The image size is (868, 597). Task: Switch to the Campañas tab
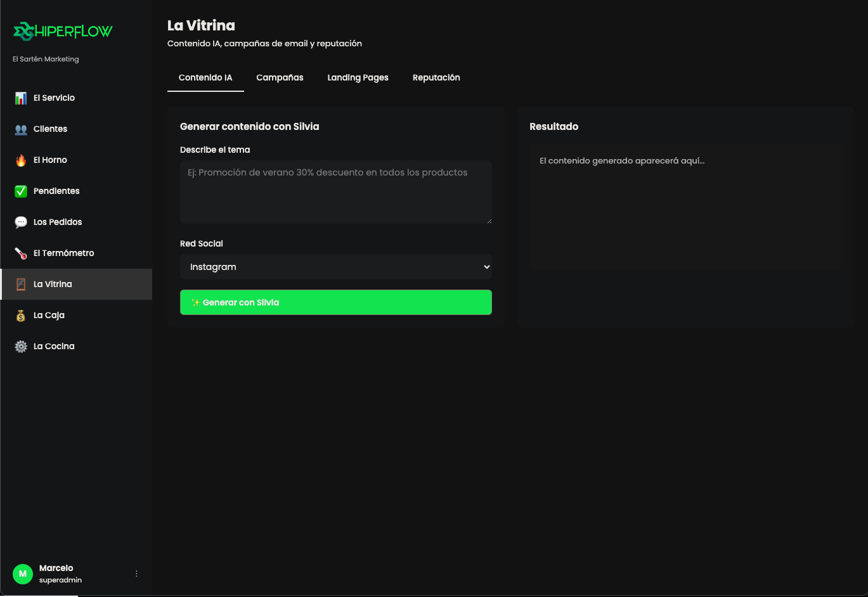(x=280, y=78)
